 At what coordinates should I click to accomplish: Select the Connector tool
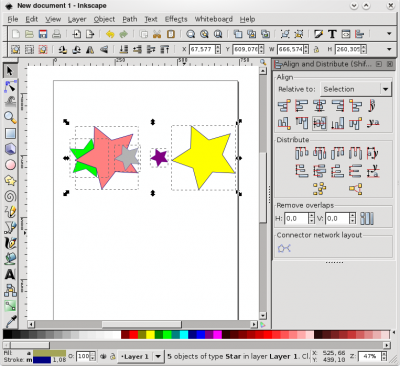point(10,290)
